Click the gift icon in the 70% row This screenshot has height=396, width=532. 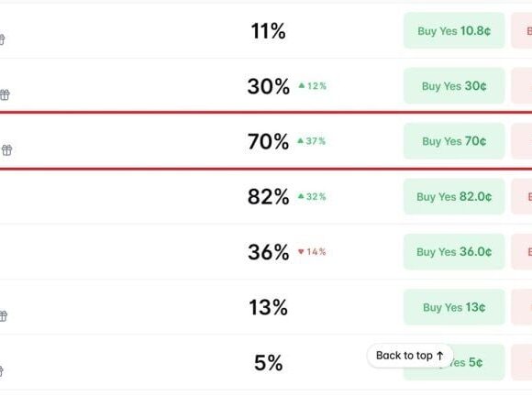[x=6, y=149]
